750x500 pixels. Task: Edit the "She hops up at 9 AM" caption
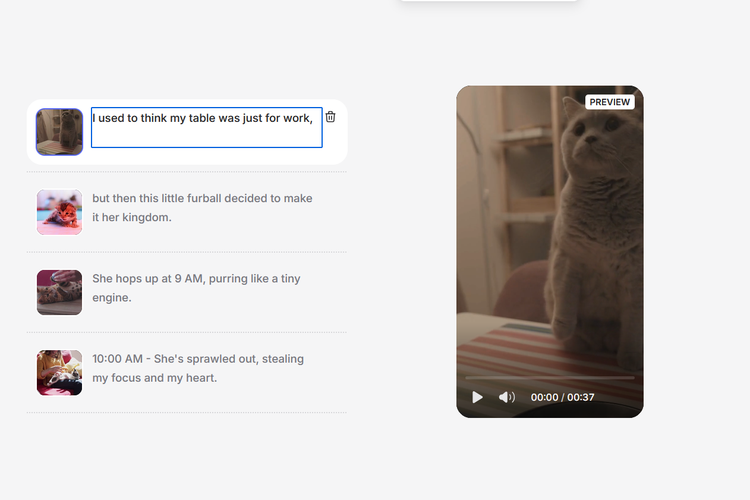[195, 288]
